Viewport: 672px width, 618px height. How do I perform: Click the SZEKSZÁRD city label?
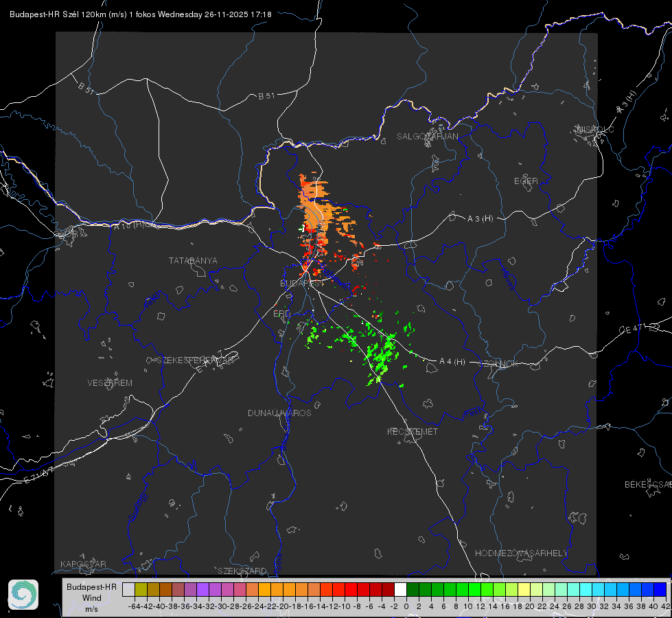[x=242, y=571]
